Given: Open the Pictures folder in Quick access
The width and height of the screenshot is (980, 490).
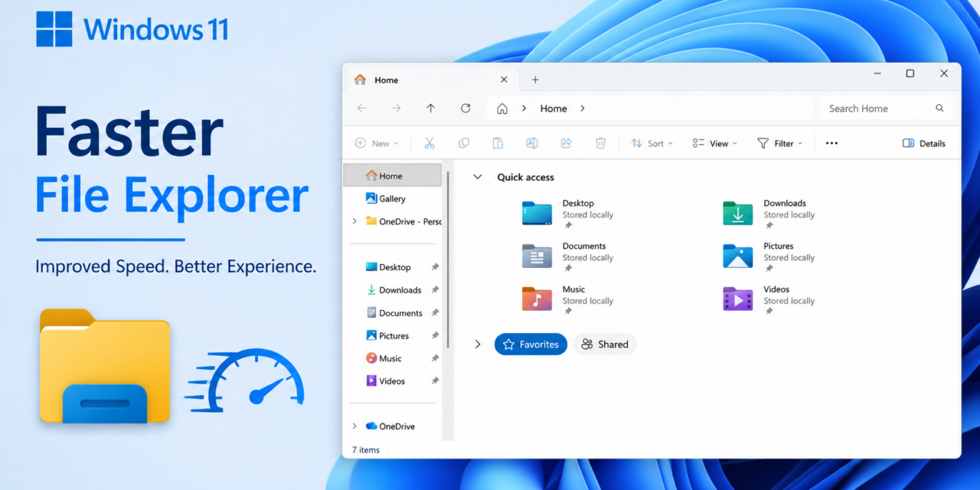Looking at the screenshot, I should 769,256.
